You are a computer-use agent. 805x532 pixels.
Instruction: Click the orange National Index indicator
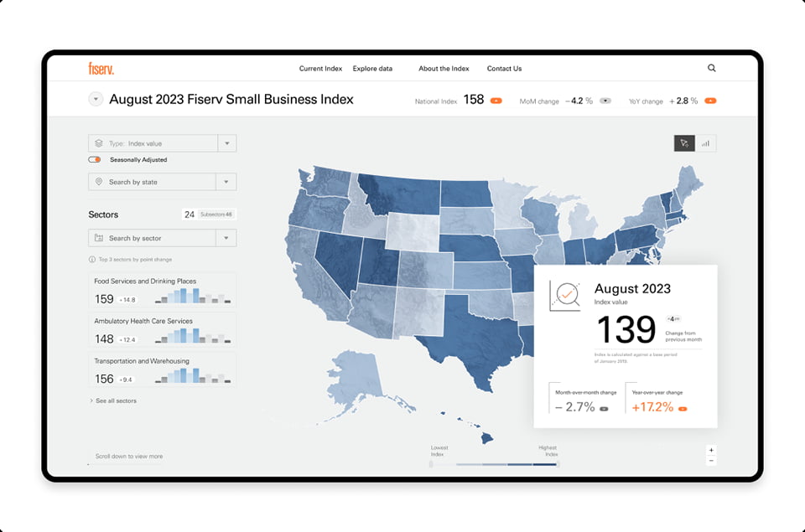(x=496, y=101)
